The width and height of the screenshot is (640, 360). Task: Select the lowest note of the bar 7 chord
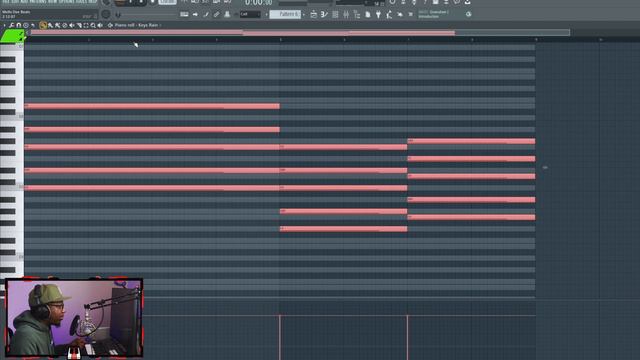click(x=471, y=217)
